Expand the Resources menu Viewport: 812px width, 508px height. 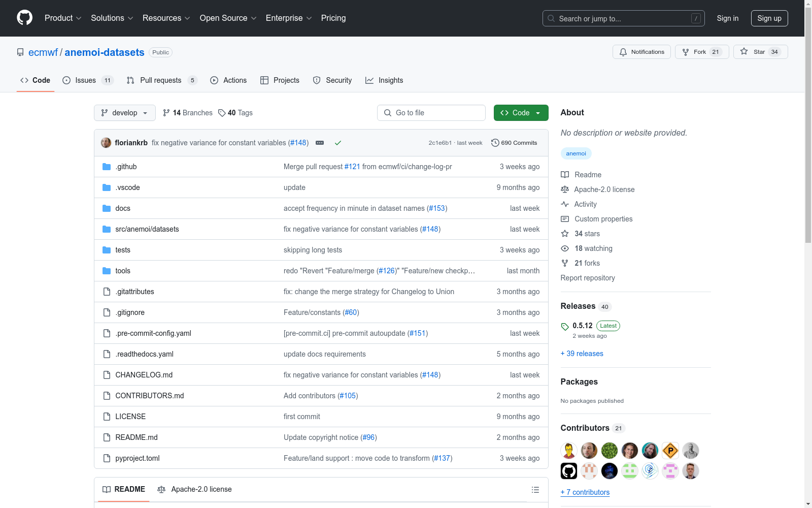tap(166, 18)
